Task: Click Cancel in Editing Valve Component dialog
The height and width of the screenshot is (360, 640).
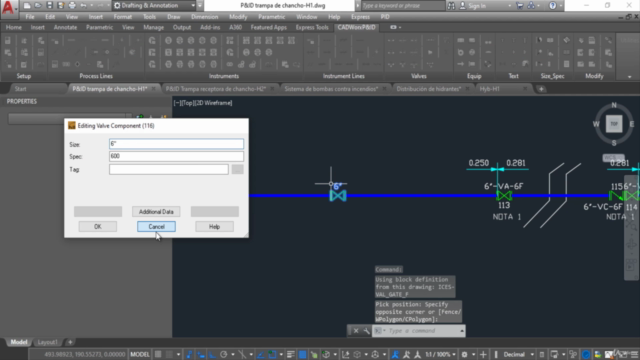Action: click(x=156, y=227)
